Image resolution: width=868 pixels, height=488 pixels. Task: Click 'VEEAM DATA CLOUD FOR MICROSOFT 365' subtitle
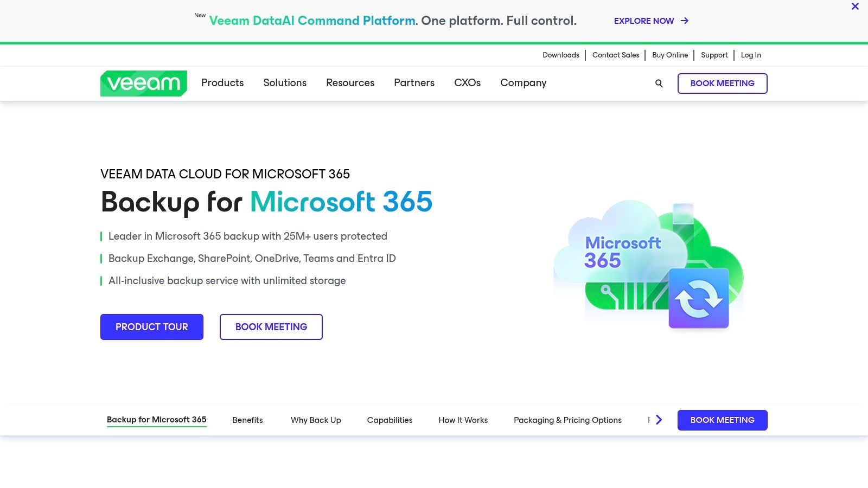pos(225,174)
